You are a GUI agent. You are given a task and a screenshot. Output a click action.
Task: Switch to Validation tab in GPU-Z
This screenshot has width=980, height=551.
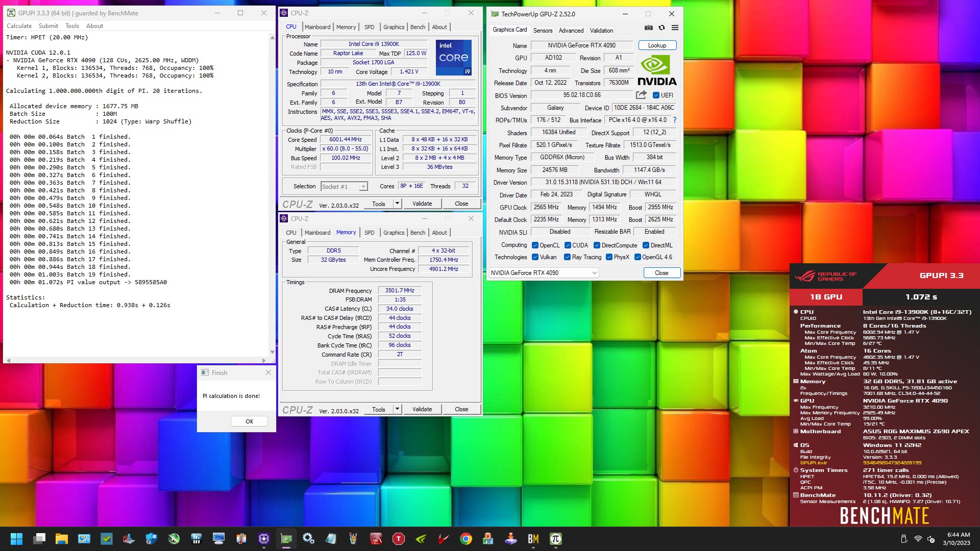pyautogui.click(x=601, y=31)
